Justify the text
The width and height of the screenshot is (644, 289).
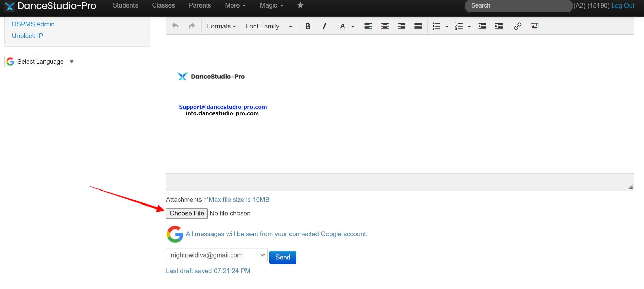pyautogui.click(x=418, y=26)
